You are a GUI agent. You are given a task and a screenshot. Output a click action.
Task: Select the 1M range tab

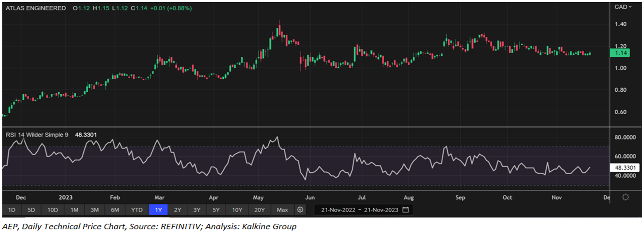click(x=74, y=210)
